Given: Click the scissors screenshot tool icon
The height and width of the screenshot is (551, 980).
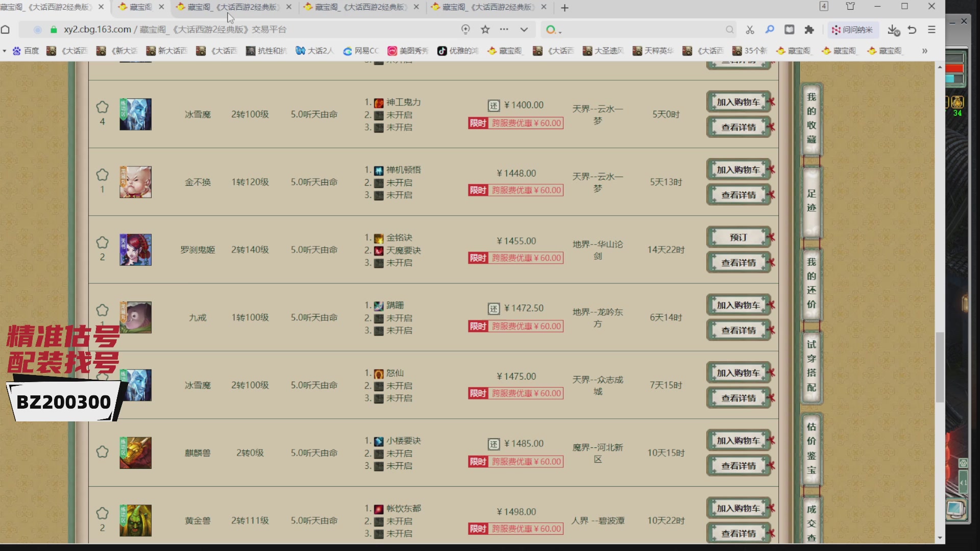Looking at the screenshot, I should point(750,30).
